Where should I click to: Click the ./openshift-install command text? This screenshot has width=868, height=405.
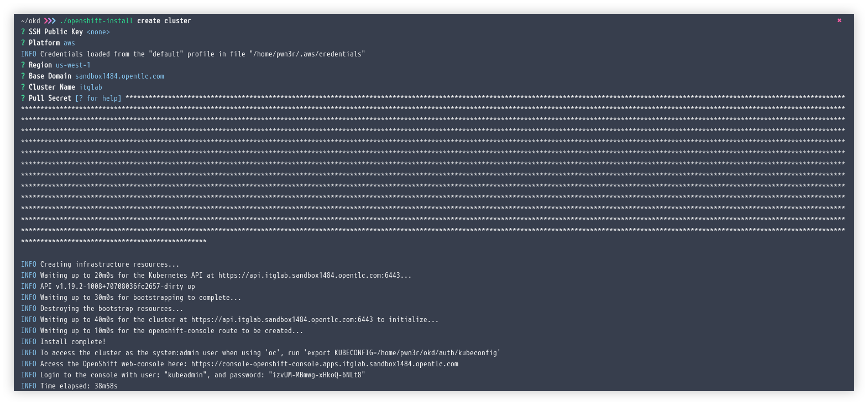click(96, 21)
